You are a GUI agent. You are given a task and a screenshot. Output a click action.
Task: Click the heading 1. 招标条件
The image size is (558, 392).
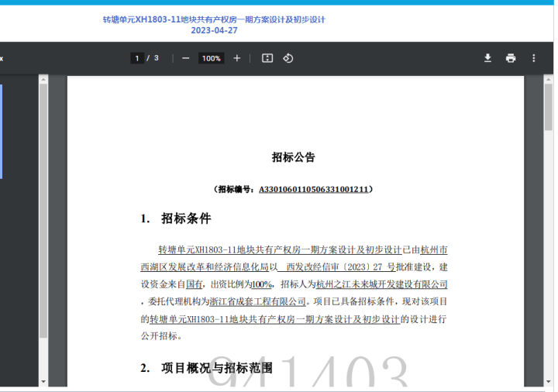pyautogui.click(x=176, y=218)
